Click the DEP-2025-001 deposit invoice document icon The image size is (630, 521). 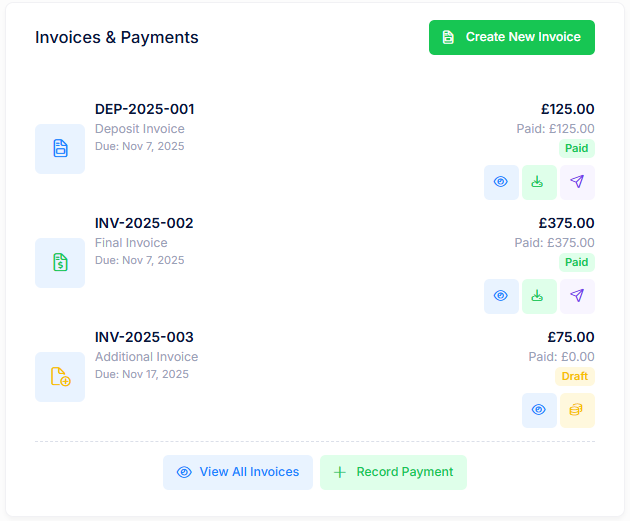[x=60, y=149]
